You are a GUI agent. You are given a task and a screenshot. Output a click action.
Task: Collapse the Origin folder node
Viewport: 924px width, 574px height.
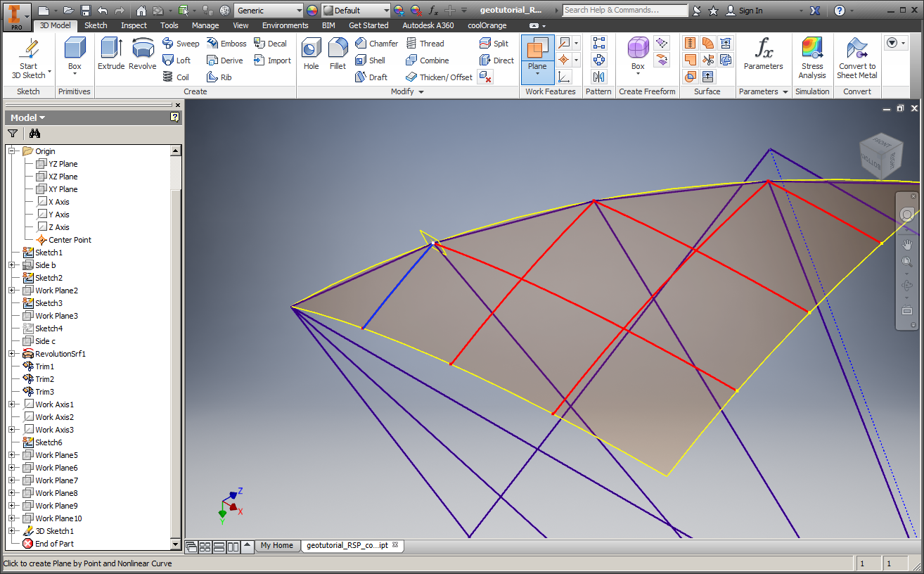(12, 151)
